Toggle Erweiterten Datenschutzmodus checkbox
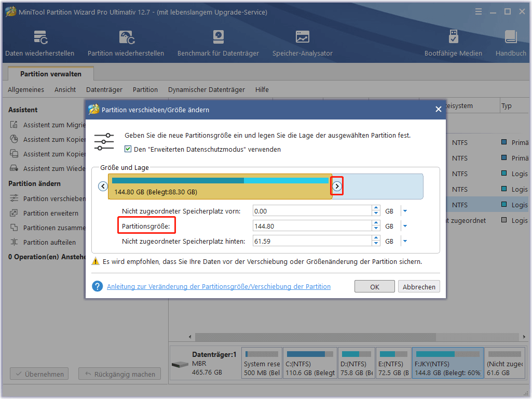Viewport: 532px width, 399px height. (x=128, y=149)
